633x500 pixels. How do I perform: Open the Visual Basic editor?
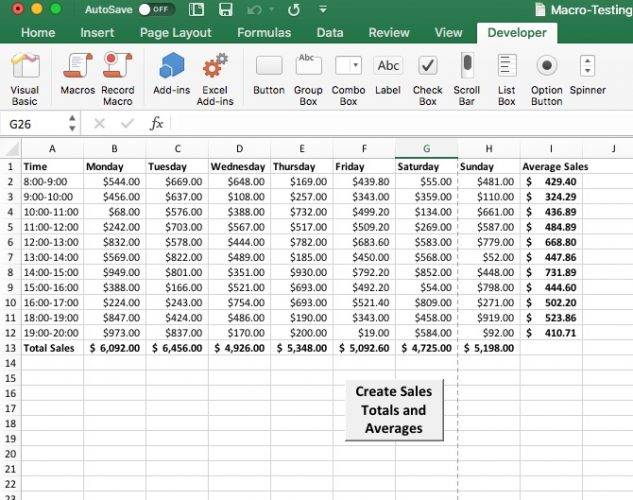(24, 78)
